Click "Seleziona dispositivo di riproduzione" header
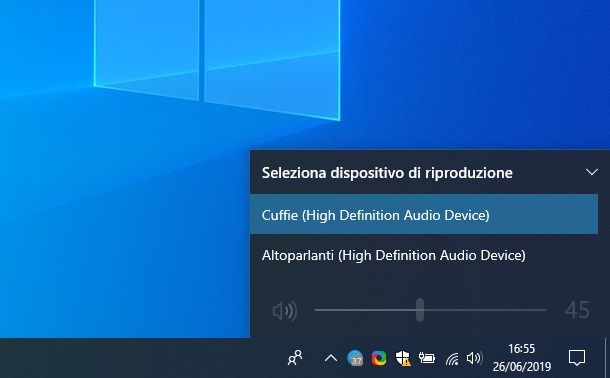This screenshot has height=378, width=610. 387,173
